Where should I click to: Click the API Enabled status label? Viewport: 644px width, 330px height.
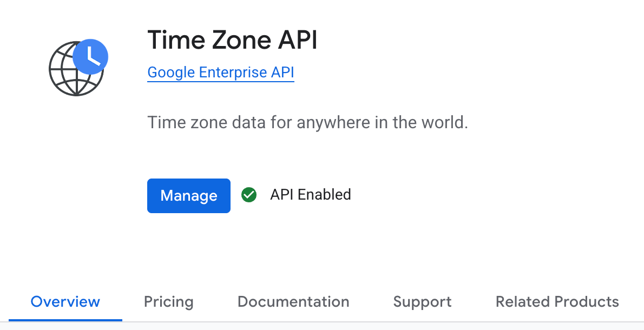tap(310, 195)
